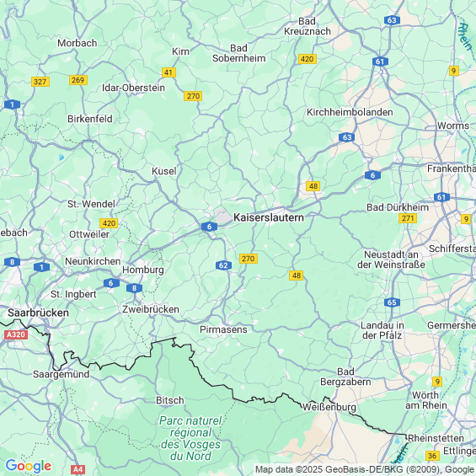Viewport: 476px width, 476px height.
Task: Select the Worms city label
Action: [453, 126]
